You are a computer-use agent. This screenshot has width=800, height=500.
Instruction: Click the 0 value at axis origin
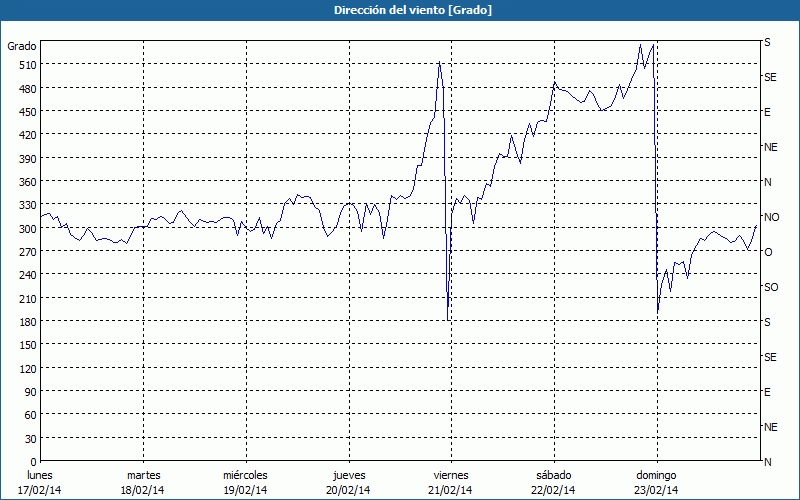click(x=32, y=462)
